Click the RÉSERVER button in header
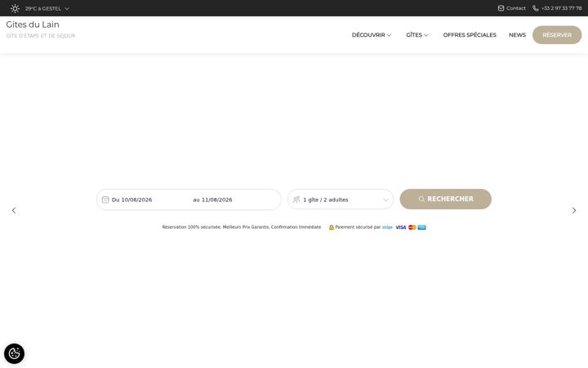The height and width of the screenshot is (368, 588). pyautogui.click(x=557, y=35)
